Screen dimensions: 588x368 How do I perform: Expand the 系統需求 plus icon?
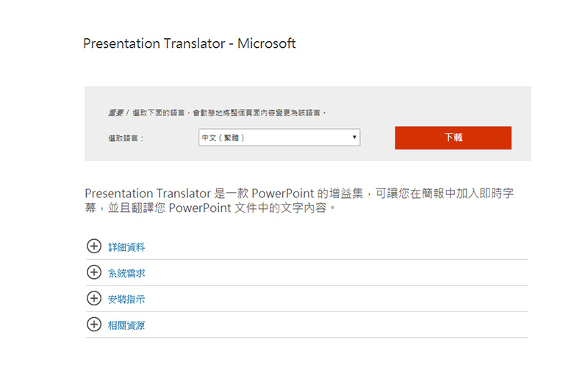tap(94, 272)
